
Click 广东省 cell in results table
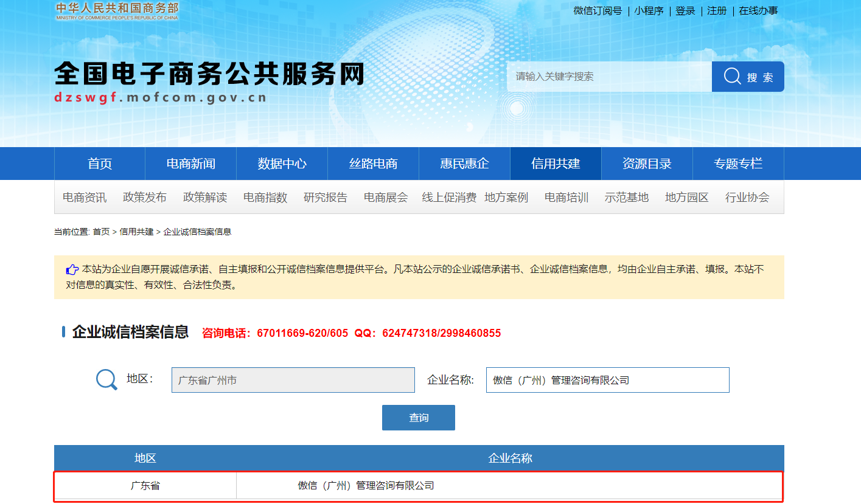[145, 486]
